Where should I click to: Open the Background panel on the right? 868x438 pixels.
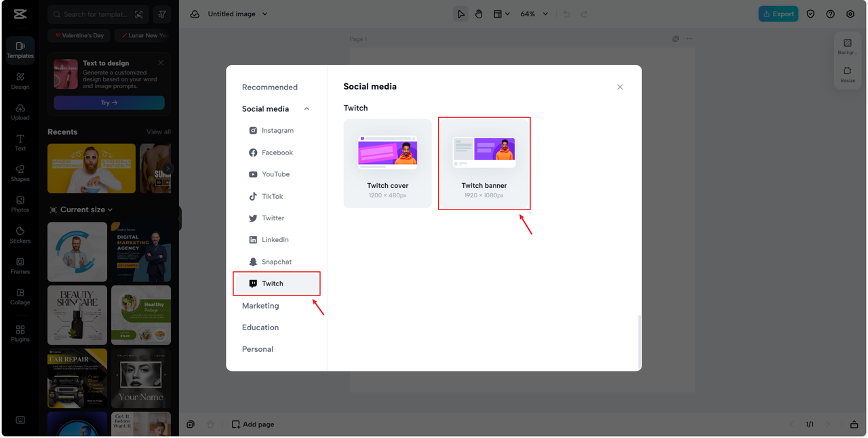[x=848, y=47]
